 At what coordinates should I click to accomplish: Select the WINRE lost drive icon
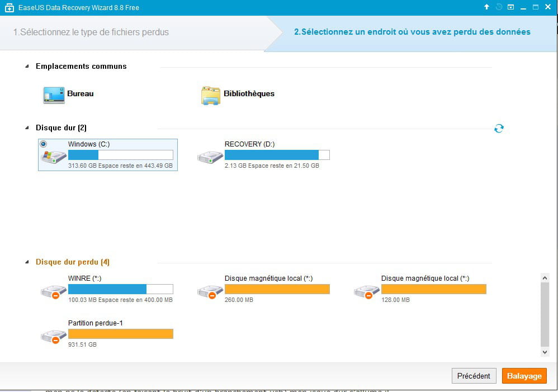[53, 291]
